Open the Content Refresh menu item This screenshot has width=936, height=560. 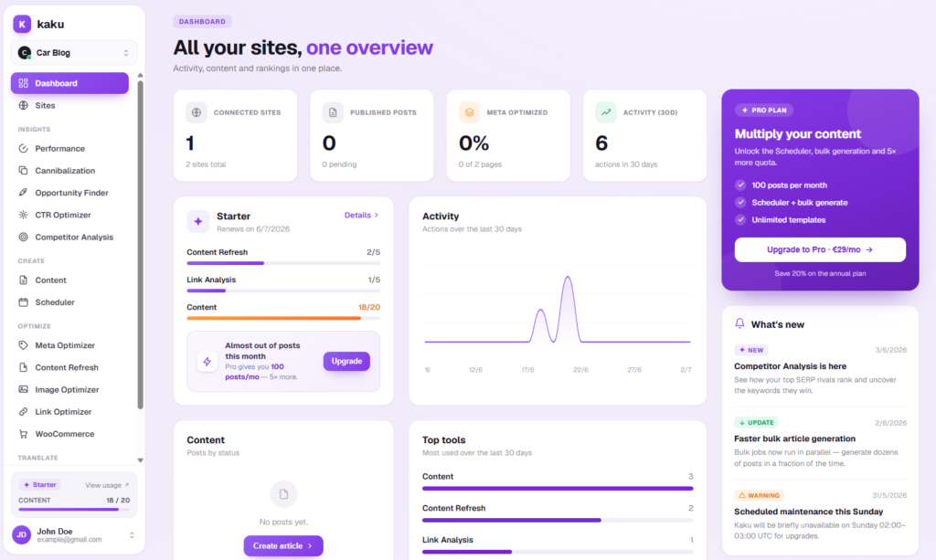click(x=69, y=367)
